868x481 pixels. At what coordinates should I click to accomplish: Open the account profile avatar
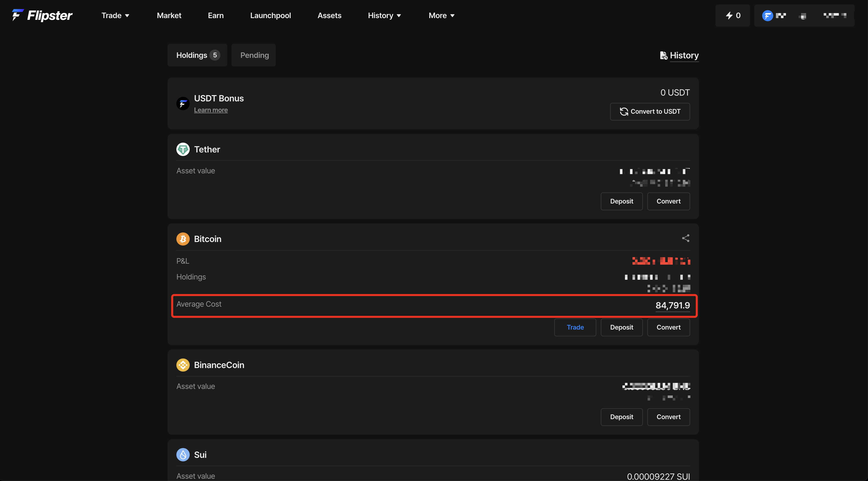pyautogui.click(x=767, y=16)
